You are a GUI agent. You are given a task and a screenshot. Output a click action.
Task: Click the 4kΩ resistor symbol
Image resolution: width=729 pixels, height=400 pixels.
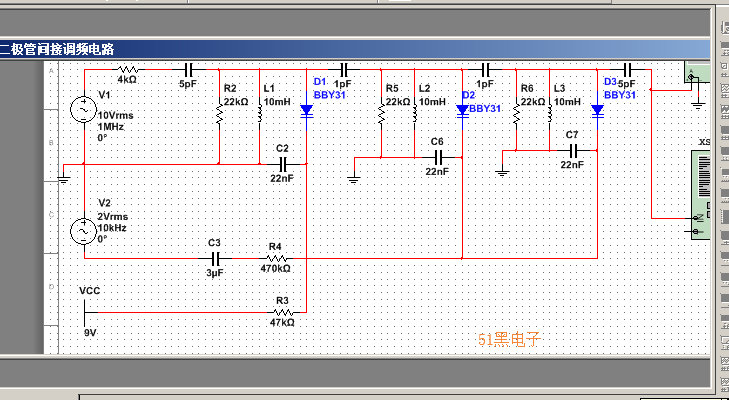pos(127,69)
